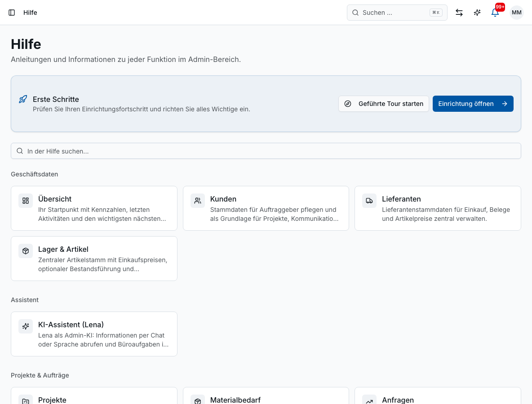Click the 'Projekte & Aufträge' section heading

pos(40,375)
